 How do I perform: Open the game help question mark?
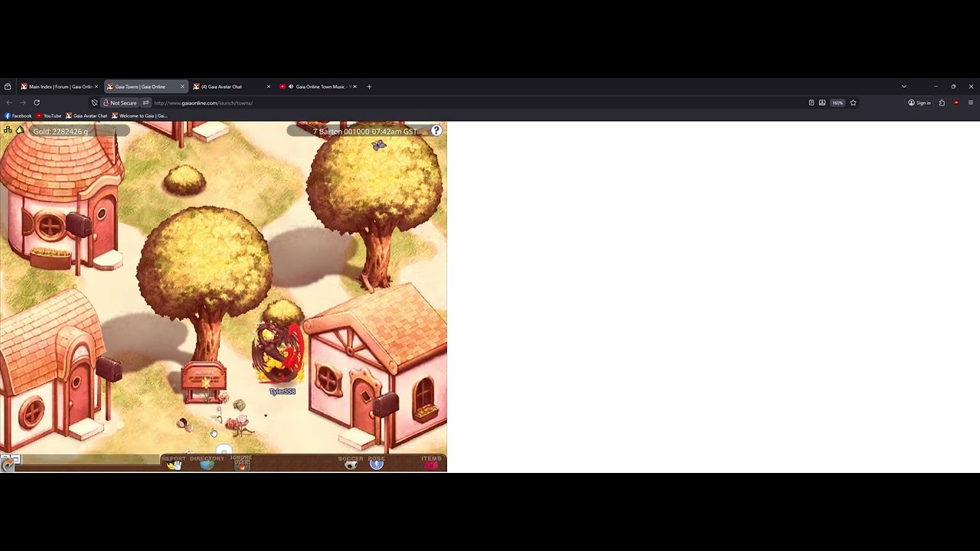point(436,131)
